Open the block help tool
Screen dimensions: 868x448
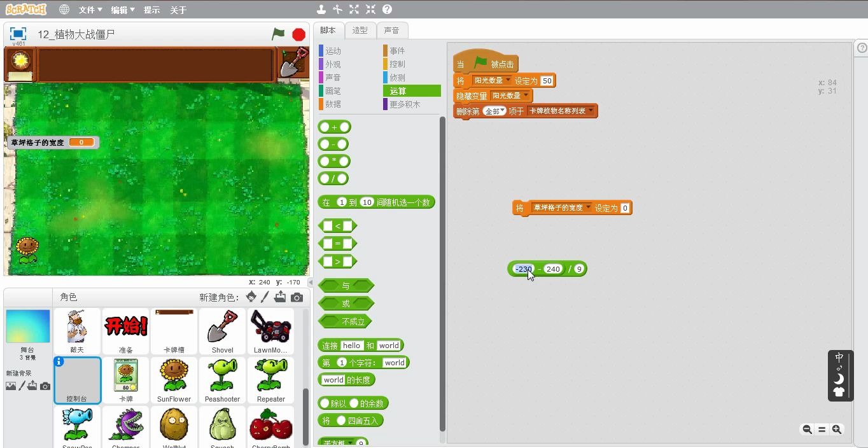click(387, 10)
